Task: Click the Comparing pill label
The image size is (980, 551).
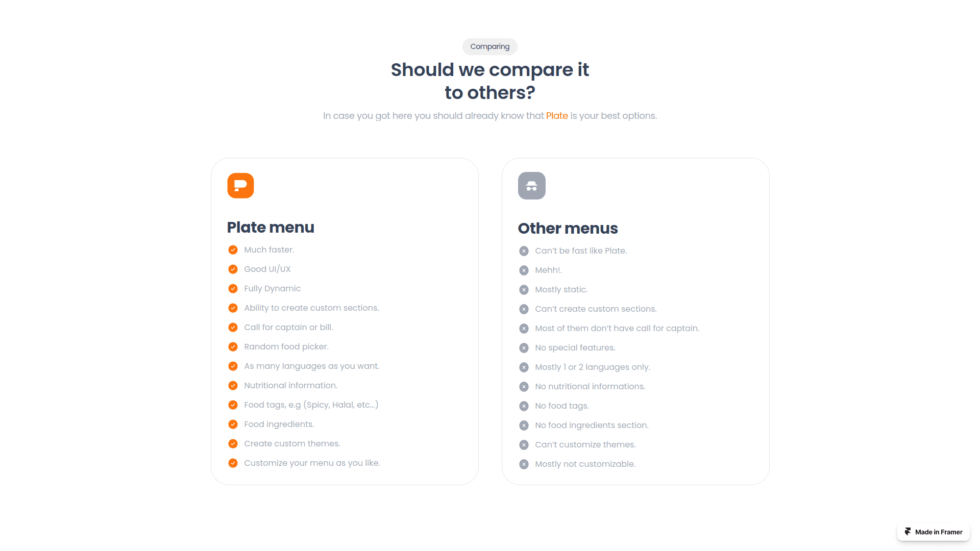Action: [x=489, y=46]
